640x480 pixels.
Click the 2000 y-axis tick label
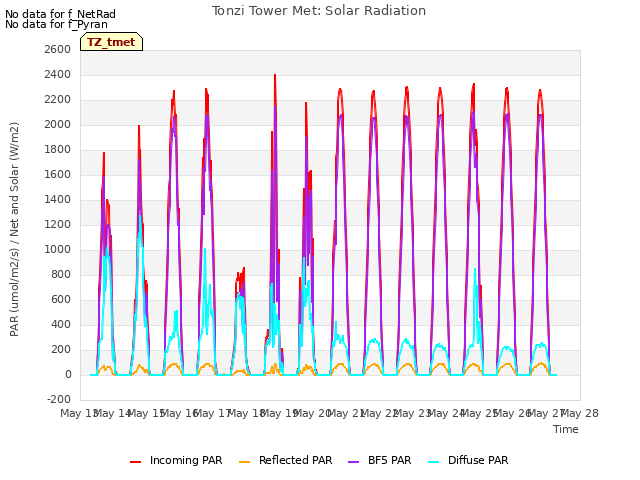pyautogui.click(x=58, y=124)
